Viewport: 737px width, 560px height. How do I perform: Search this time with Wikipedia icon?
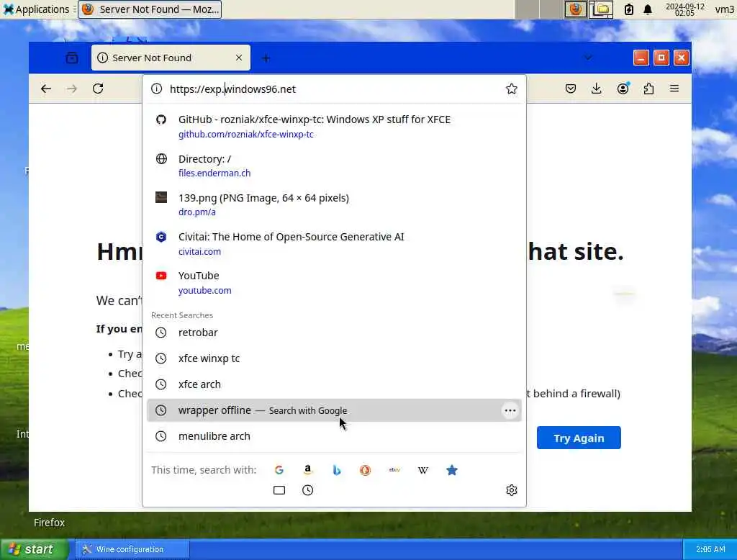pyautogui.click(x=423, y=470)
